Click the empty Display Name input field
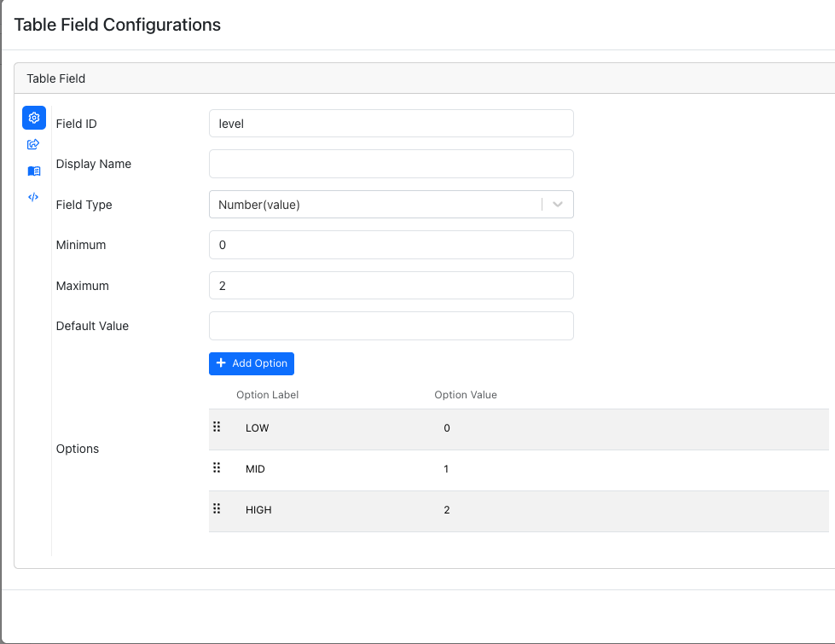The height and width of the screenshot is (644, 835). click(391, 164)
